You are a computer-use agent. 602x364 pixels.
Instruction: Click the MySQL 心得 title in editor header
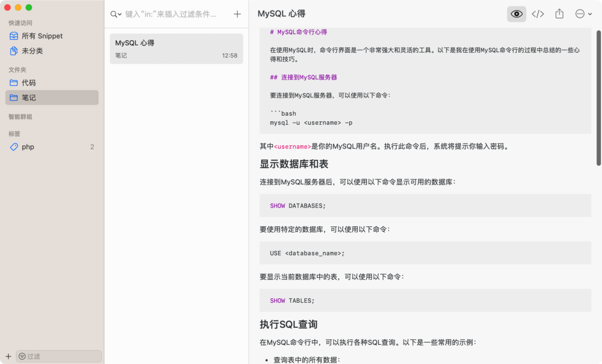tap(281, 14)
